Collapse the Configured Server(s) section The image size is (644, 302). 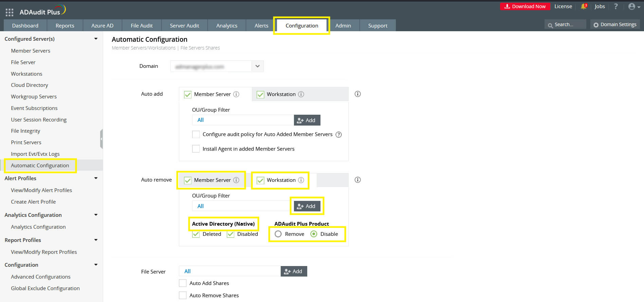tap(96, 39)
